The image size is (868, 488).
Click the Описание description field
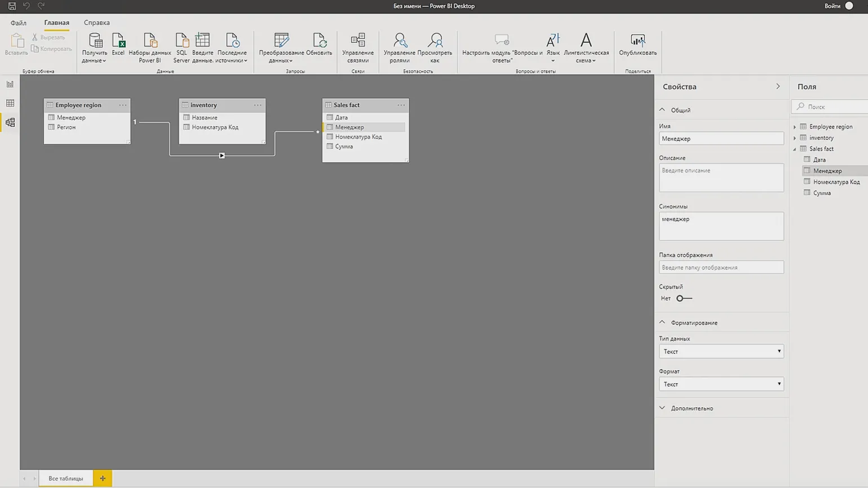pyautogui.click(x=721, y=177)
